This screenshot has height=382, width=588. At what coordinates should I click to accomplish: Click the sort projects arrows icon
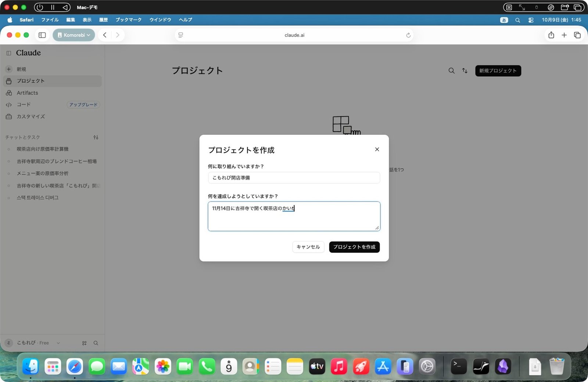click(465, 71)
